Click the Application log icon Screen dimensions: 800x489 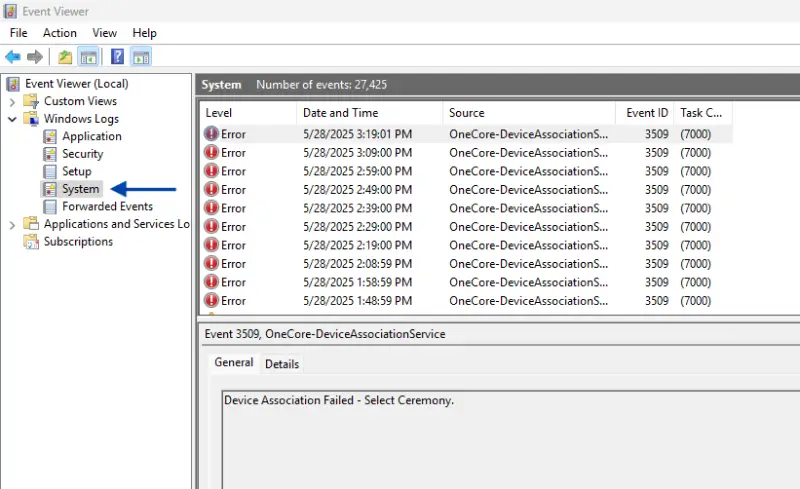tap(49, 136)
